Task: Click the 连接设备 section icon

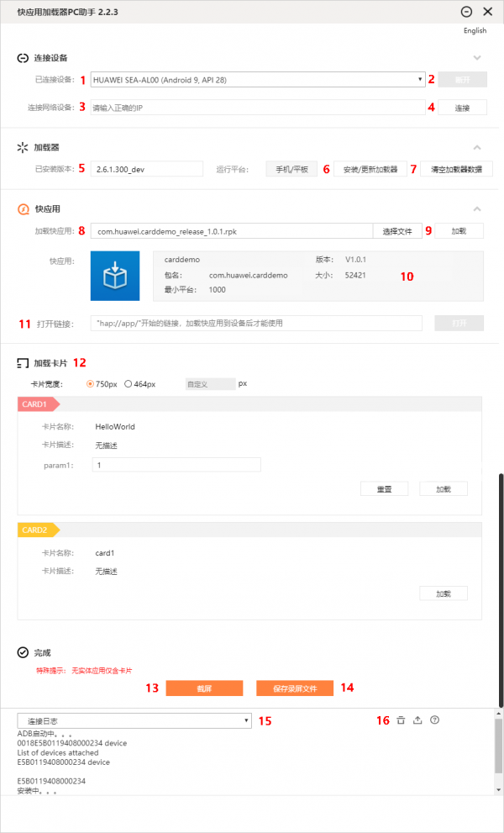Action: click(x=23, y=58)
